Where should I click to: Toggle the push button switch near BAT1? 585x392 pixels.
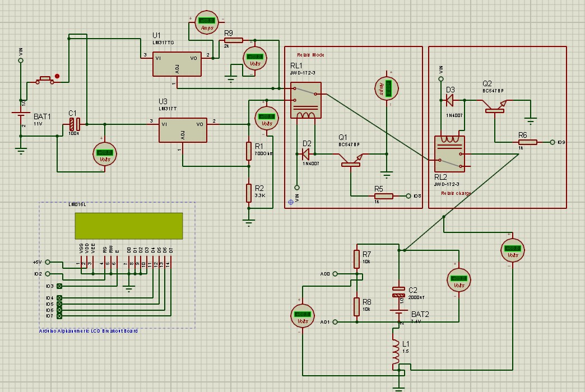tap(45, 80)
